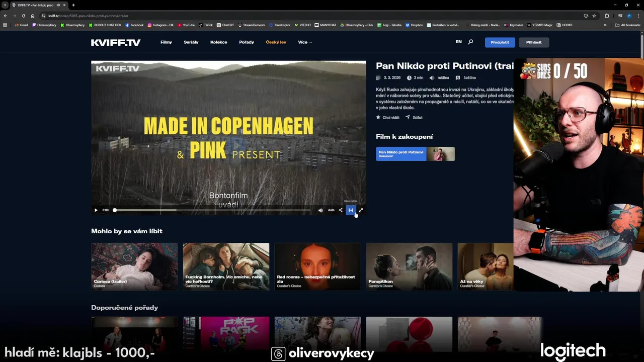Click the share icon in the video player

(x=341, y=210)
